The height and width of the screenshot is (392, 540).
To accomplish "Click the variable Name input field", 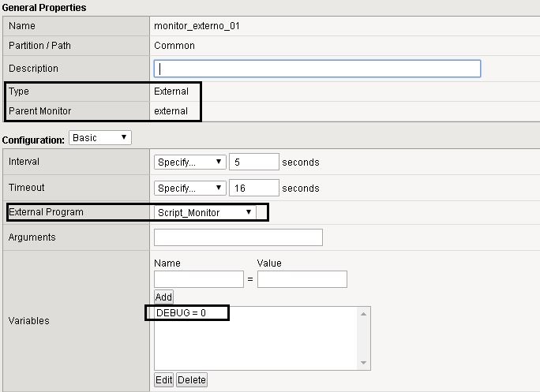I will 199,279.
